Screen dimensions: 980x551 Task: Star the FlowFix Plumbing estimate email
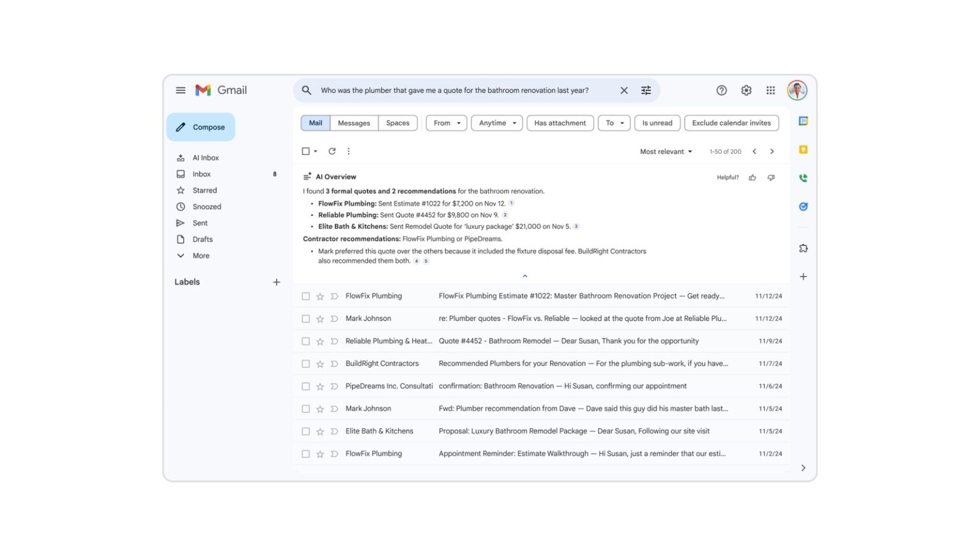(320, 295)
